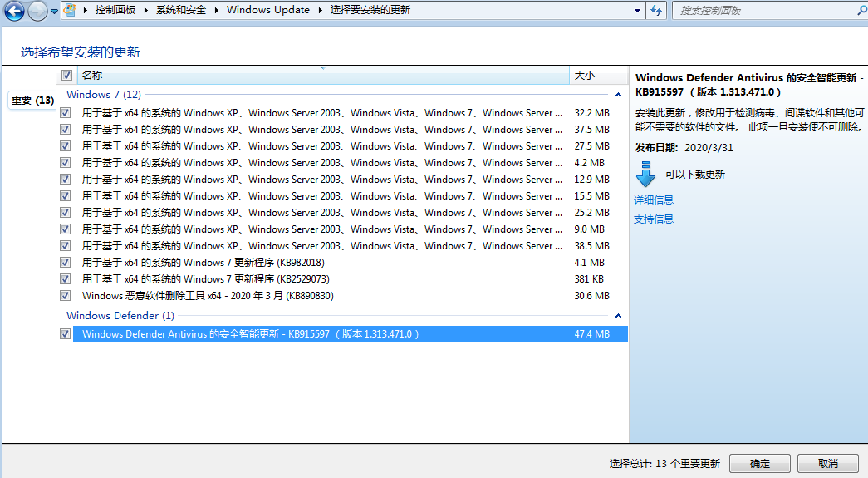Uncheck the KB982018 update checkbox

[66, 263]
